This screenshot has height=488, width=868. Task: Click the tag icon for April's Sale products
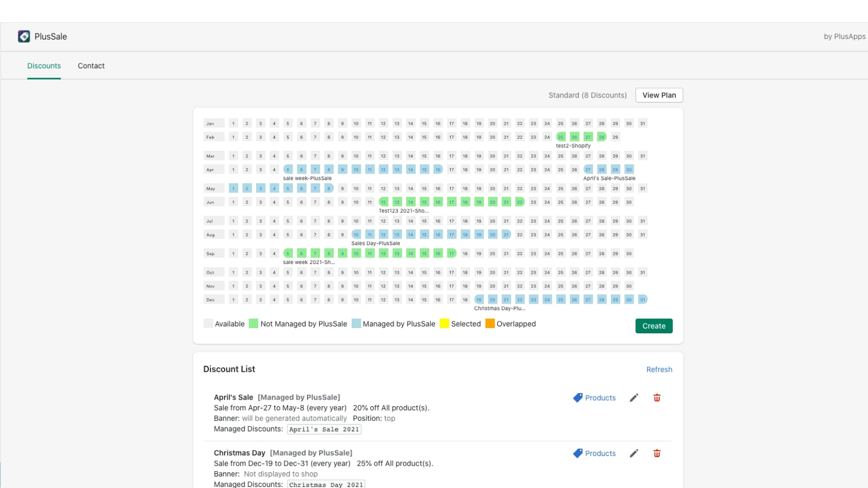[x=578, y=398]
